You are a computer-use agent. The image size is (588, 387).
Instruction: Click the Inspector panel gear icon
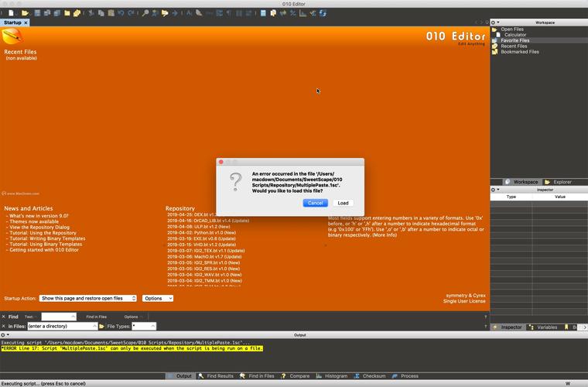(494, 190)
